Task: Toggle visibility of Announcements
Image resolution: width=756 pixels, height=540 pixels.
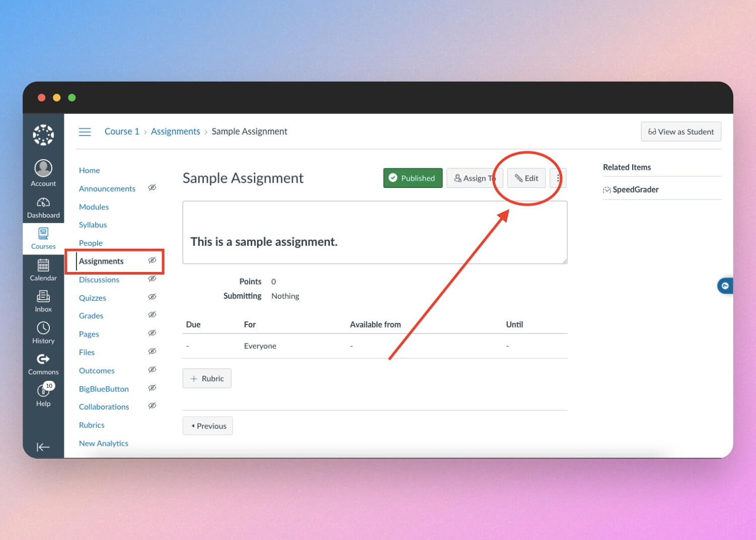Action: pos(152,187)
